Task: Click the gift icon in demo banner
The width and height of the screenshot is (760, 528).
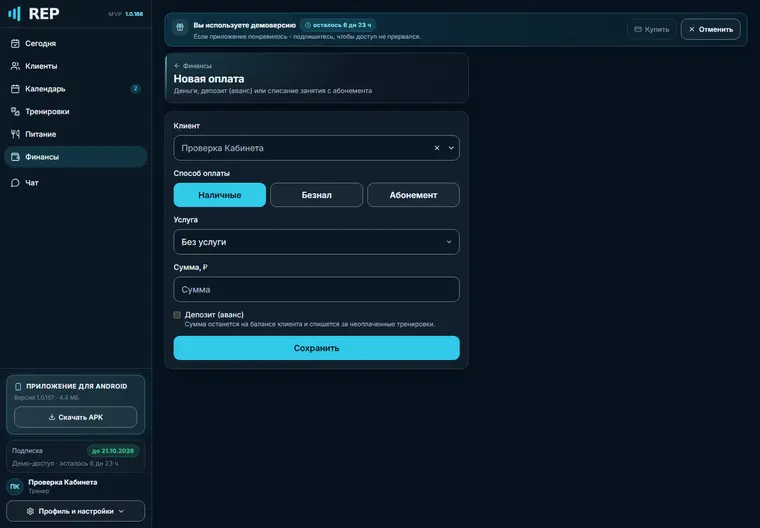Action: tap(180, 27)
